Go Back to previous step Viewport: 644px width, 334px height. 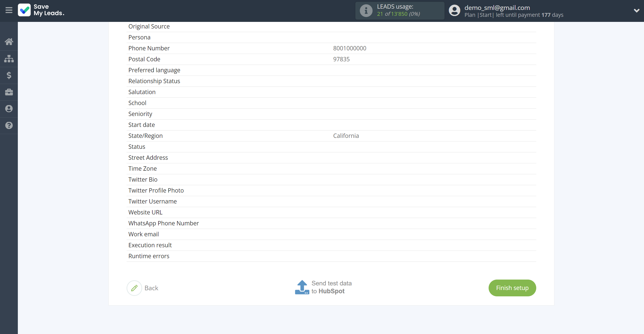tap(151, 288)
